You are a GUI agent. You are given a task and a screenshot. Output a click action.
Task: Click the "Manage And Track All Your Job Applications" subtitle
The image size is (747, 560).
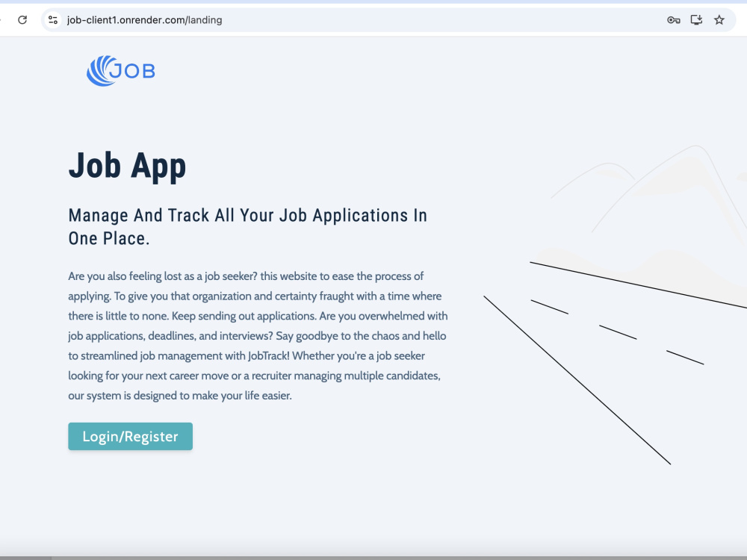pyautogui.click(x=248, y=227)
